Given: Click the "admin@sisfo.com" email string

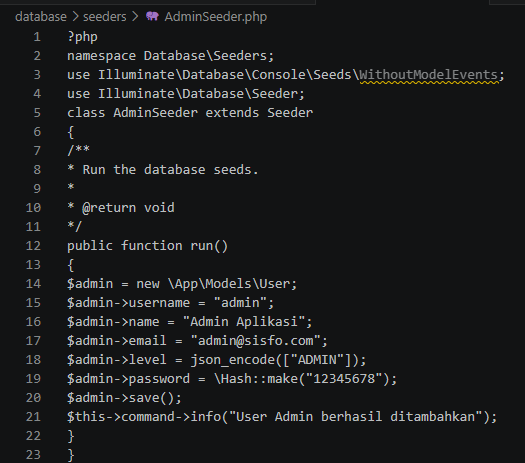Looking at the screenshot, I should tap(255, 341).
